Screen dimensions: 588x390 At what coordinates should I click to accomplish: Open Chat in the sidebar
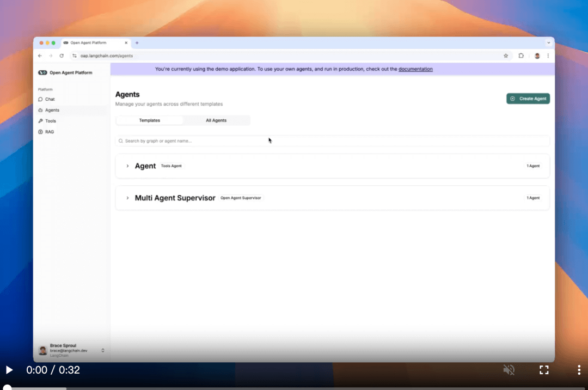click(x=50, y=99)
